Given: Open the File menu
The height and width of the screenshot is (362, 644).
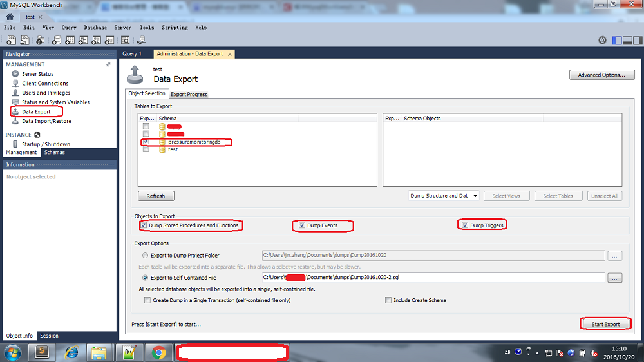Looking at the screenshot, I should 10,28.
